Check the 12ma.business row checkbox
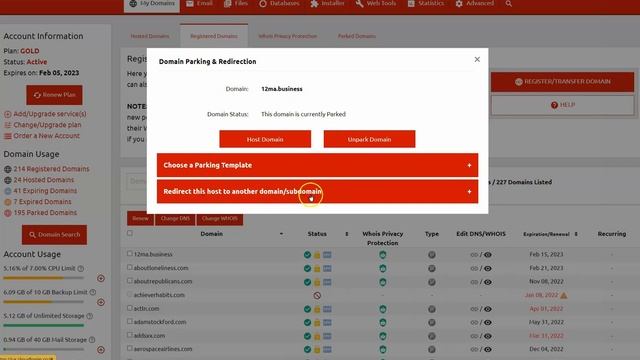This screenshot has height=360, width=640. pyautogui.click(x=130, y=253)
